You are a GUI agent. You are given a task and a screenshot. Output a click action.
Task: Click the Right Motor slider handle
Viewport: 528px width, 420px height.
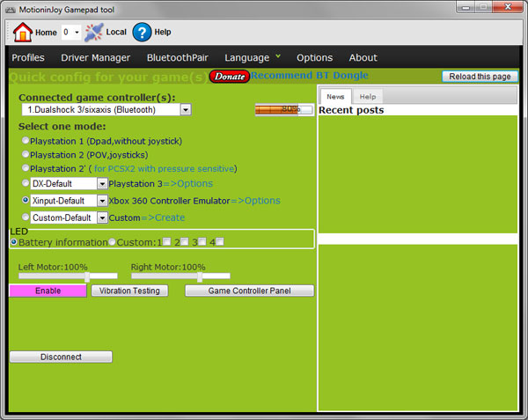[x=200, y=276]
